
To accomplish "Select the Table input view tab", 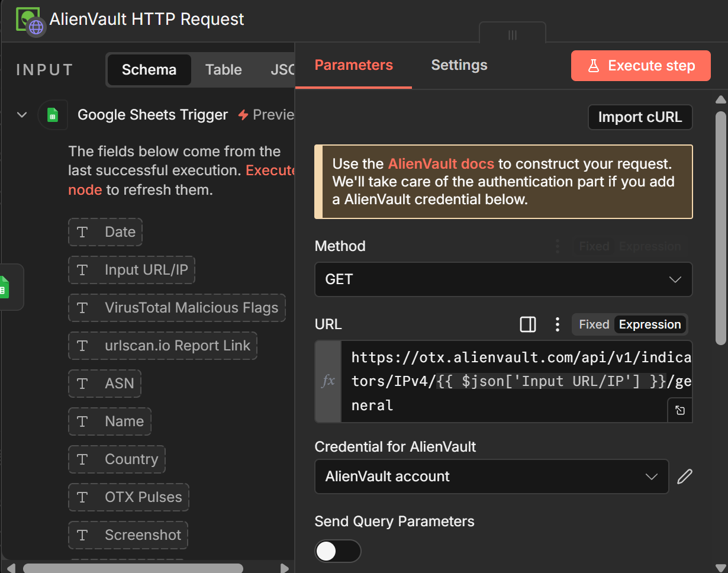I will coord(224,70).
